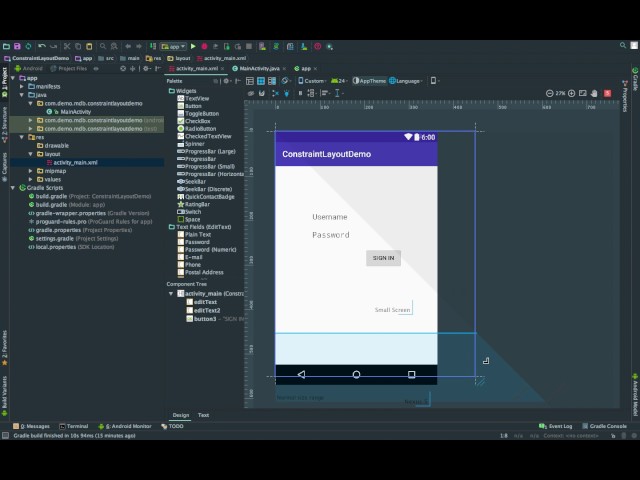Switch to the MainActivity.java editor tab
640x480 pixels.
[259, 69]
